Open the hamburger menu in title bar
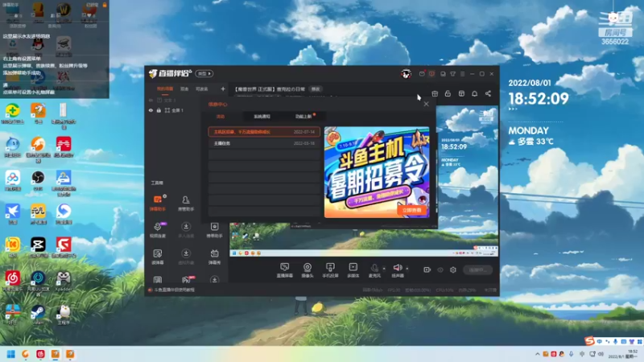The image size is (644, 362). pyautogui.click(x=462, y=74)
